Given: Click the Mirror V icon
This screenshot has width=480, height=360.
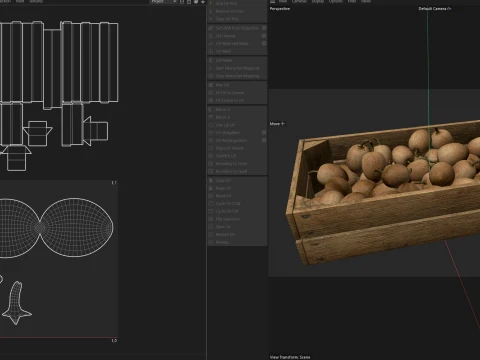Looking at the screenshot, I should point(211,117).
